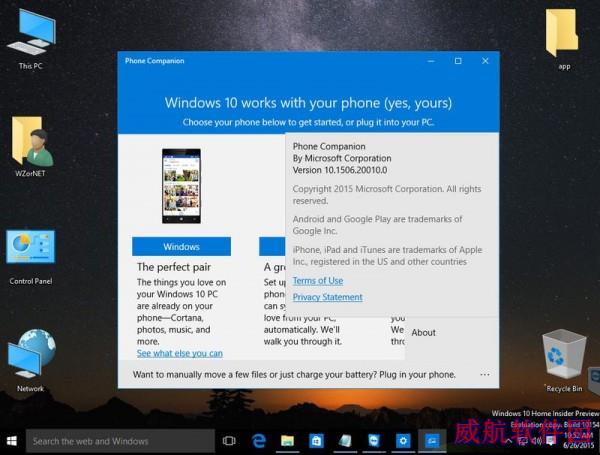Image resolution: width=600 pixels, height=455 pixels.
Task: Open the Control Panel desktop icon
Action: point(31,257)
